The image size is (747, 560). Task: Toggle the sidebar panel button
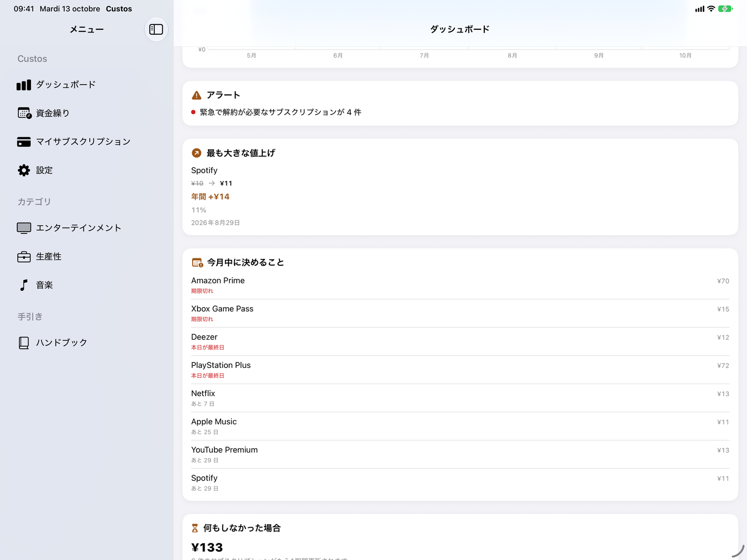pyautogui.click(x=156, y=29)
